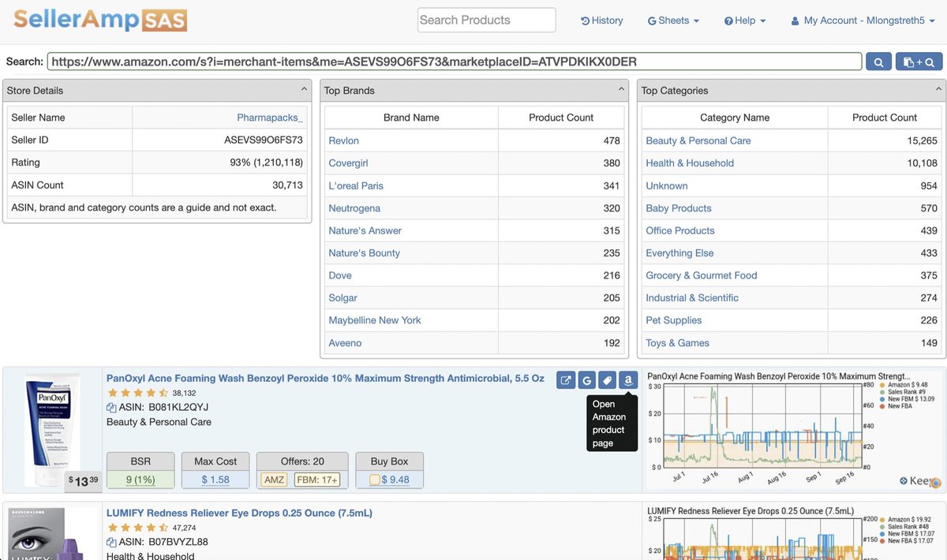This screenshot has height=560, width=947.
Task: Open the Help dropdown menu
Action: 745,21
